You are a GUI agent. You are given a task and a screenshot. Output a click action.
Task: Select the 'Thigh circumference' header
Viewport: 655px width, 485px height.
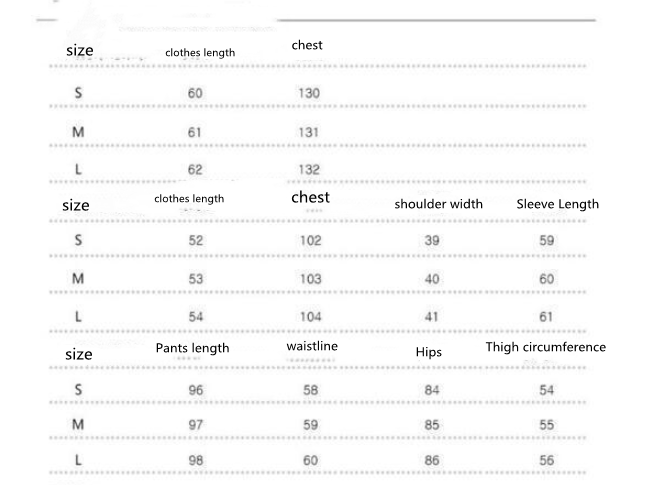click(545, 347)
